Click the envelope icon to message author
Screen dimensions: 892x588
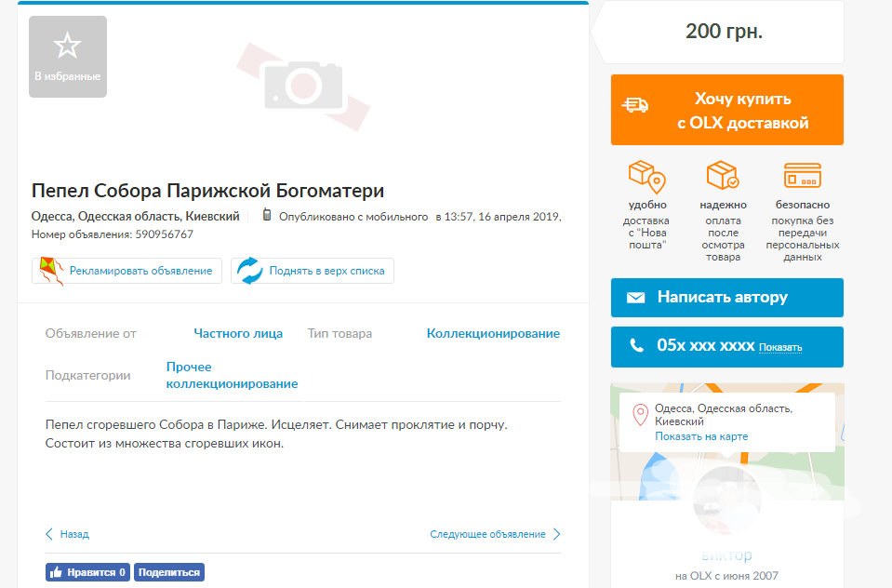636,298
